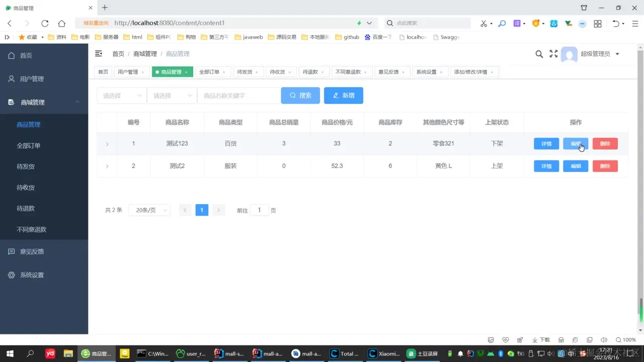The image size is (644, 362).
Task: Collapse the 商城管理 sidebar submenu
Action: point(44,102)
